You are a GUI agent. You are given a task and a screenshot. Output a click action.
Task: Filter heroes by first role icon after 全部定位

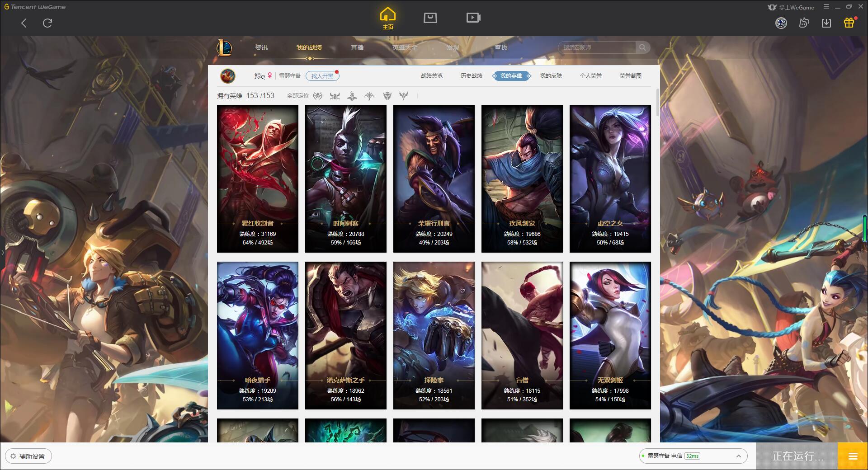click(318, 96)
